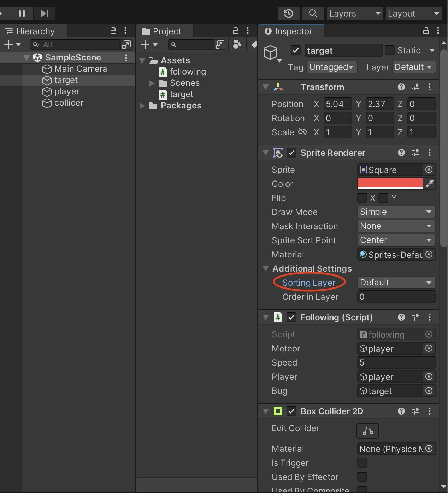This screenshot has height=493, width=448.
Task: Open the Static flags dropdown arrow
Action: click(432, 51)
